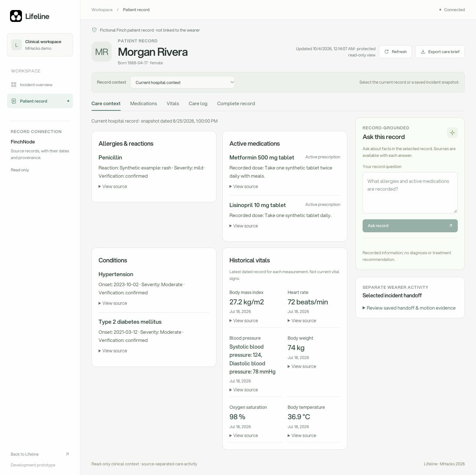
Task: Click the Connected status indicator
Action: click(452, 10)
